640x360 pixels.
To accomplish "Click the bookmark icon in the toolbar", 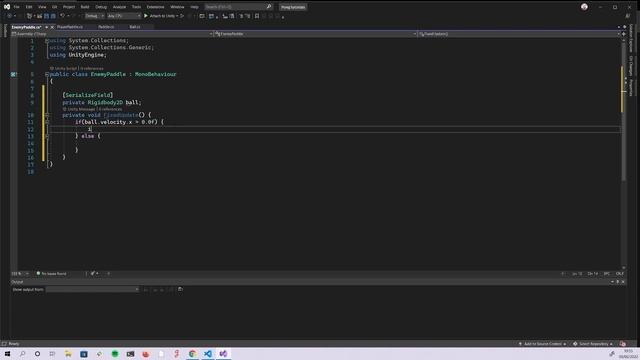I will [x=257, y=16].
